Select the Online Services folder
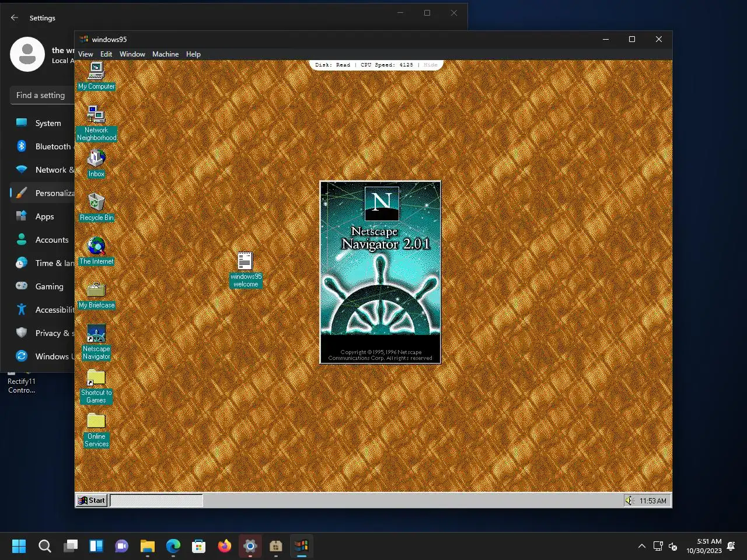Screen dimensions: 747x560 96,430
